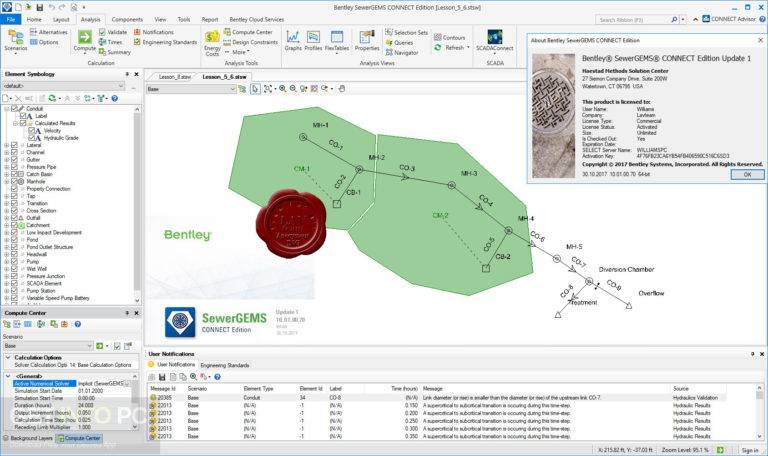Uncheck the Manhole element checkbox
768x456 pixels.
tap(13, 181)
